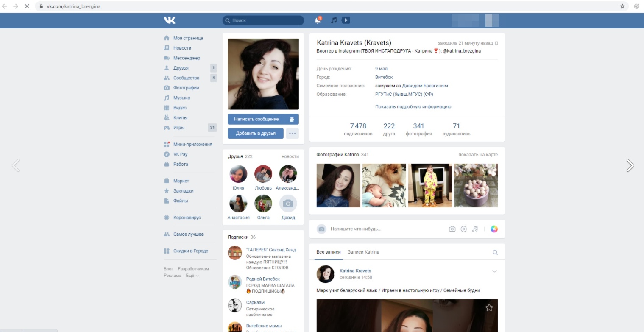
Task: Open the notifications bell
Action: click(318, 20)
